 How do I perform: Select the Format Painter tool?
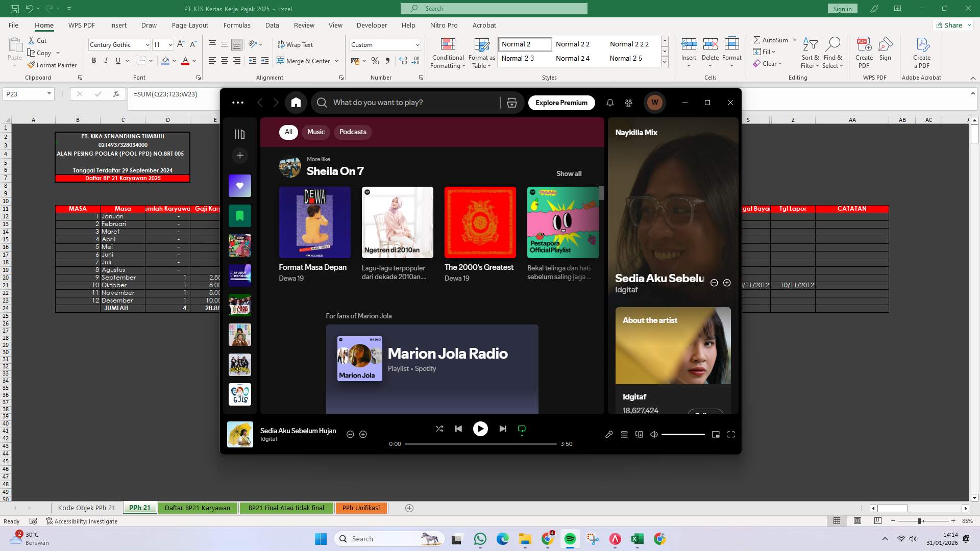click(53, 65)
